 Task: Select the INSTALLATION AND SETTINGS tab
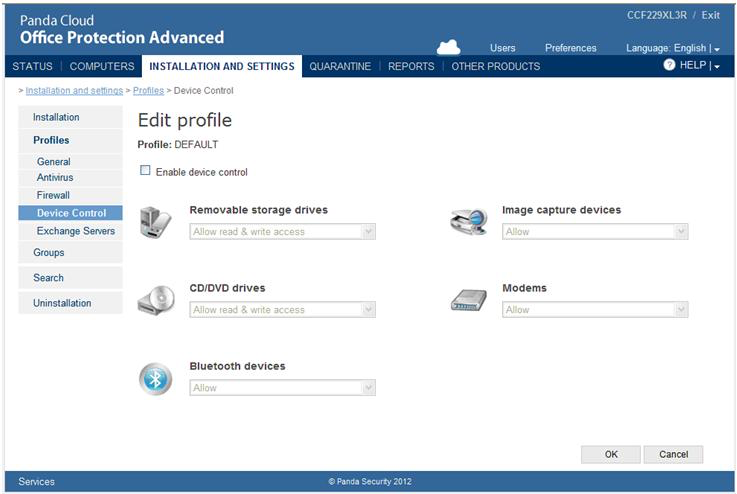222,66
